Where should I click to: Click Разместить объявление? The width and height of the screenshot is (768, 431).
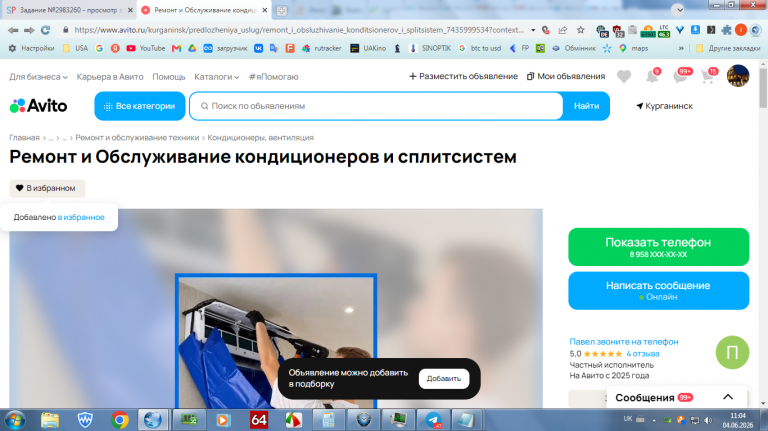coord(463,76)
